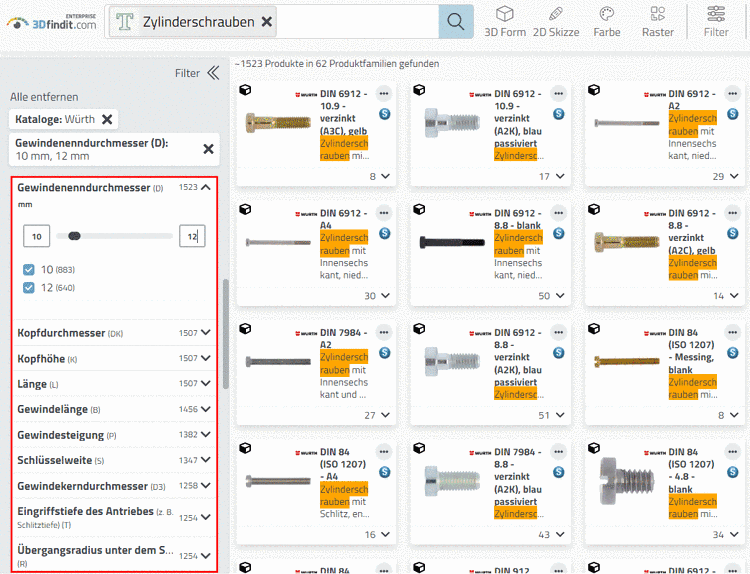Open more options for DIN 84 (ISO 1207) - A4
This screenshot has width=750, height=574.
coord(384,452)
